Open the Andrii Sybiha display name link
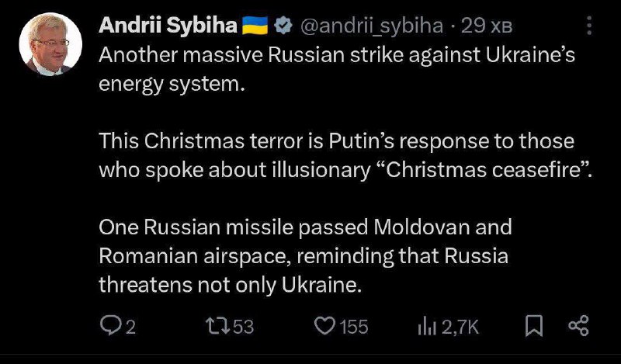This screenshot has width=621, height=364. coord(168,27)
